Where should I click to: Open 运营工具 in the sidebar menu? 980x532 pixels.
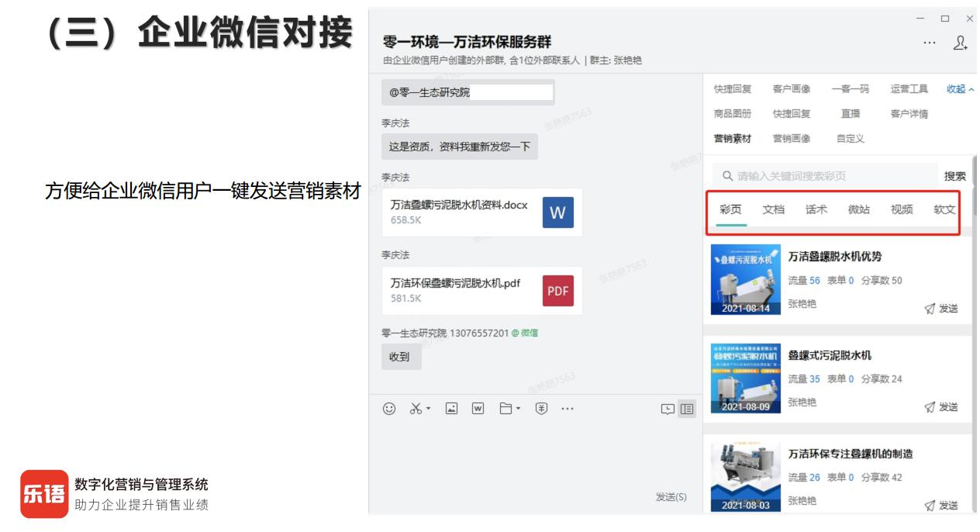909,89
